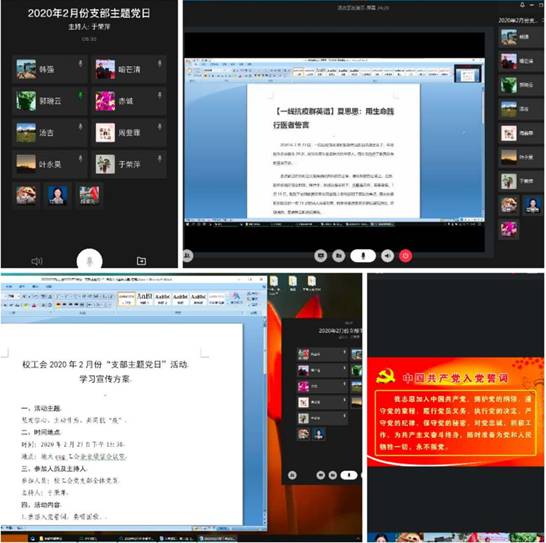Open the first tab of the Word ribbon
Screen dimensions: 546x543
click(x=8, y=286)
